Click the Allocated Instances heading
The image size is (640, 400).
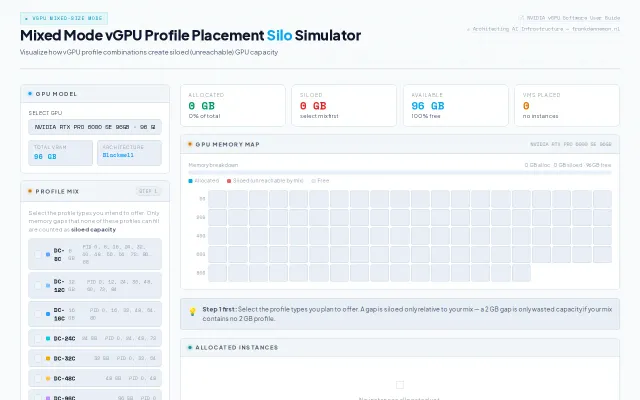(236, 348)
